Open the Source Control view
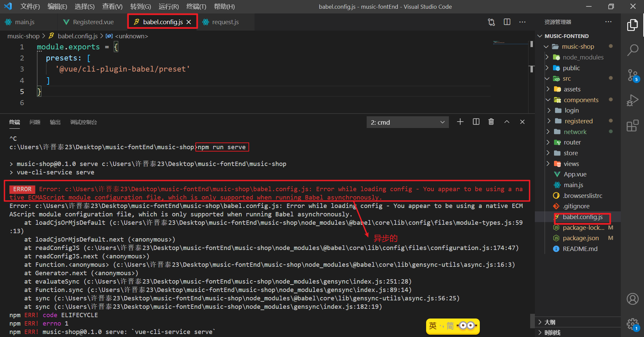 point(633,75)
